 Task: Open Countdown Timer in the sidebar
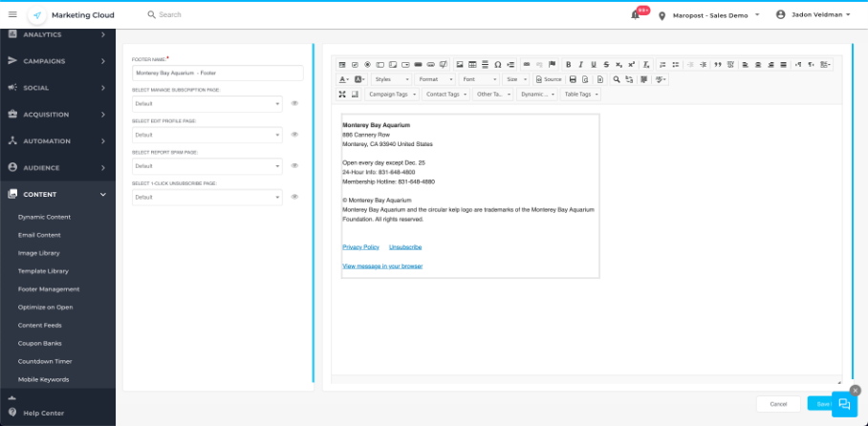coord(45,361)
